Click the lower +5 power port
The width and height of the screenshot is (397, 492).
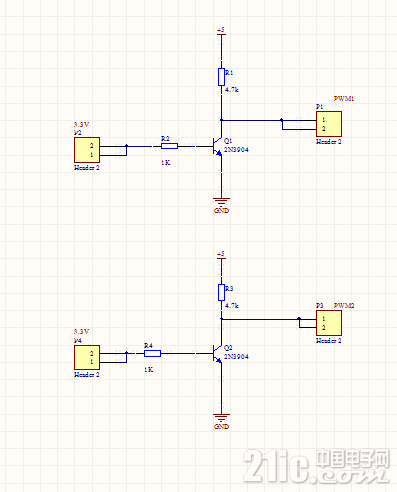point(221,256)
